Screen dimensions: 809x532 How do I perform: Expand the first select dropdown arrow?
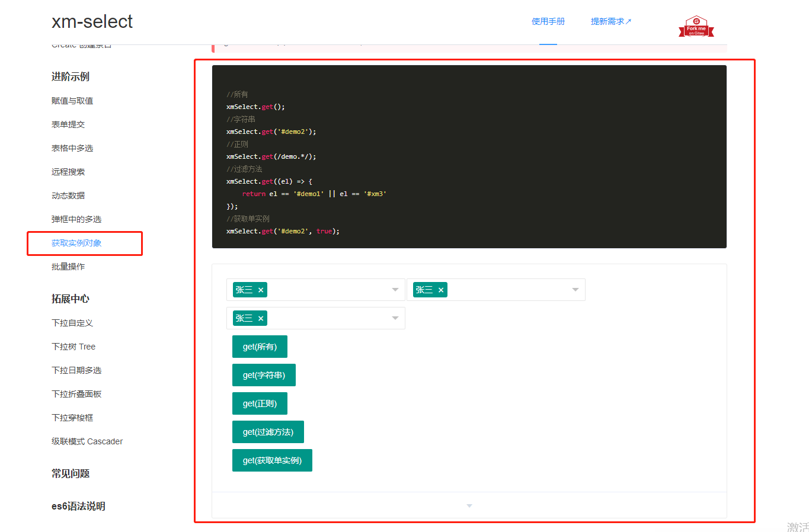pyautogui.click(x=395, y=290)
